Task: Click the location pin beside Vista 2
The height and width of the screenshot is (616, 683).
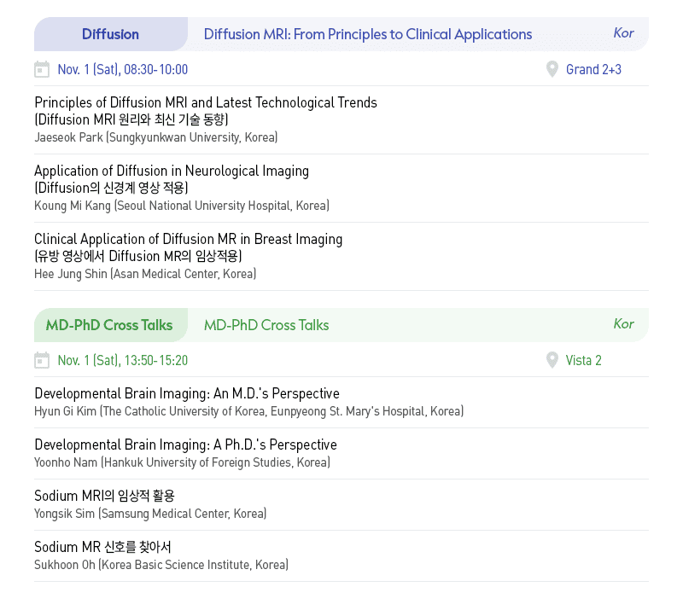Action: click(x=552, y=359)
